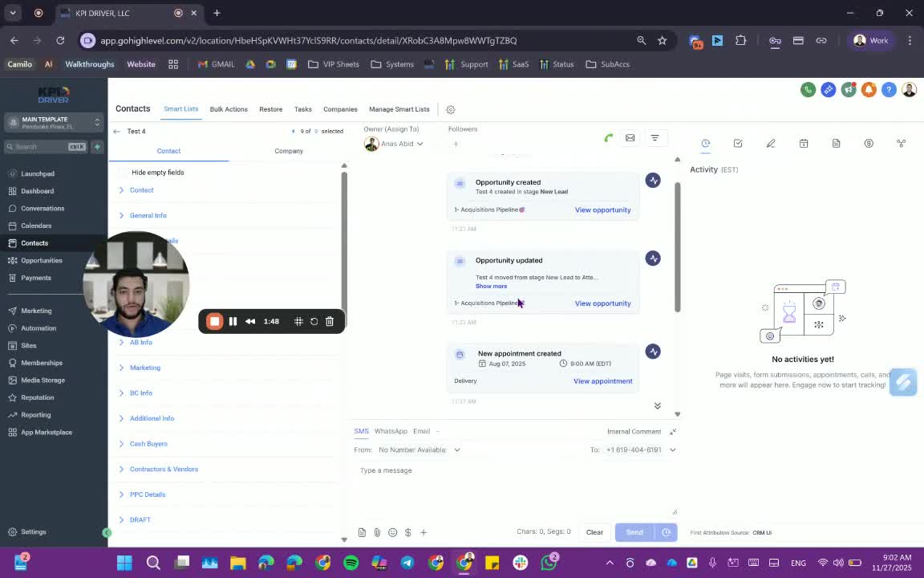The width and height of the screenshot is (924, 578).
Task: Open the To phone number dropdown
Action: 641,450
